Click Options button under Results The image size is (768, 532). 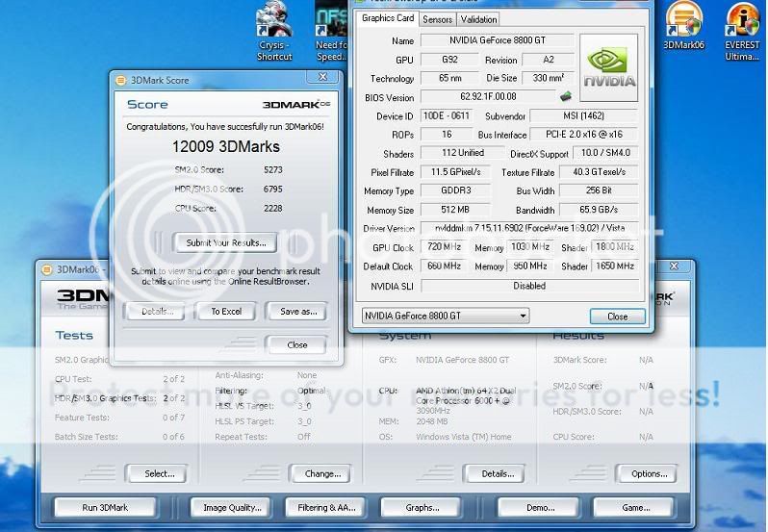[x=649, y=473]
